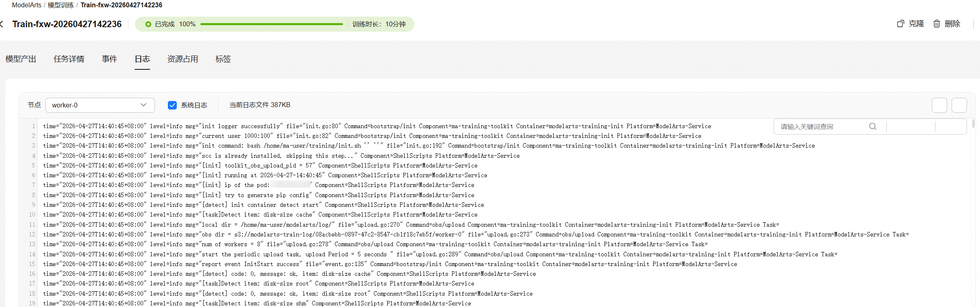Click the 已完成 100% status text
Viewport: 980px width, 307px height.
point(175,24)
